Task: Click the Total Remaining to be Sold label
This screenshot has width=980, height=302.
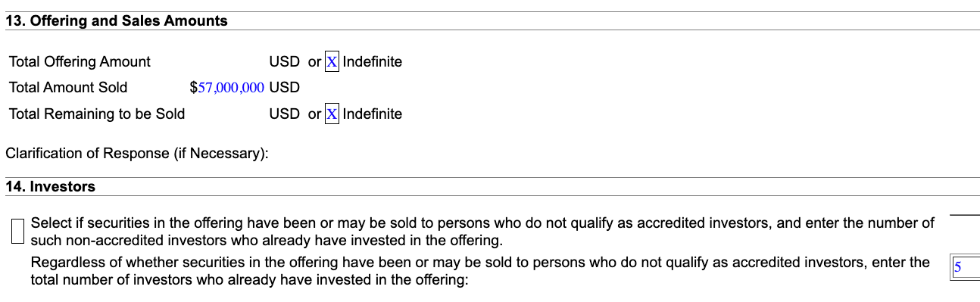Action: (x=97, y=114)
